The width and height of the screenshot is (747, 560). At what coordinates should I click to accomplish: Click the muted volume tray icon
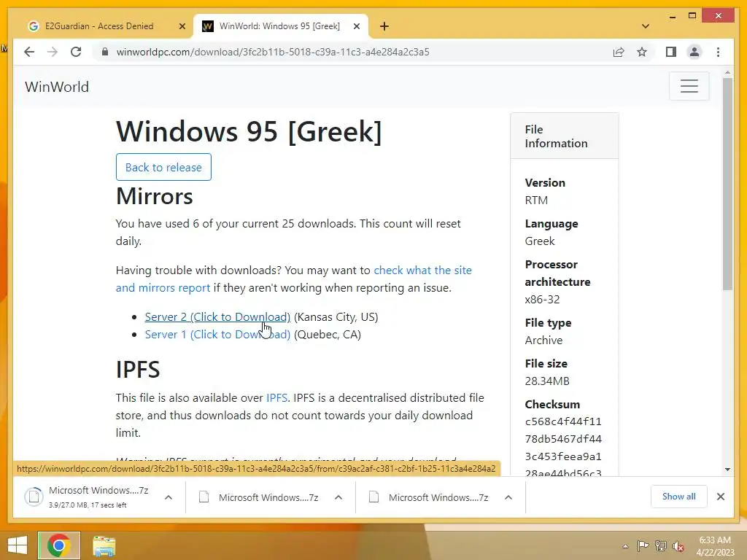point(678,546)
